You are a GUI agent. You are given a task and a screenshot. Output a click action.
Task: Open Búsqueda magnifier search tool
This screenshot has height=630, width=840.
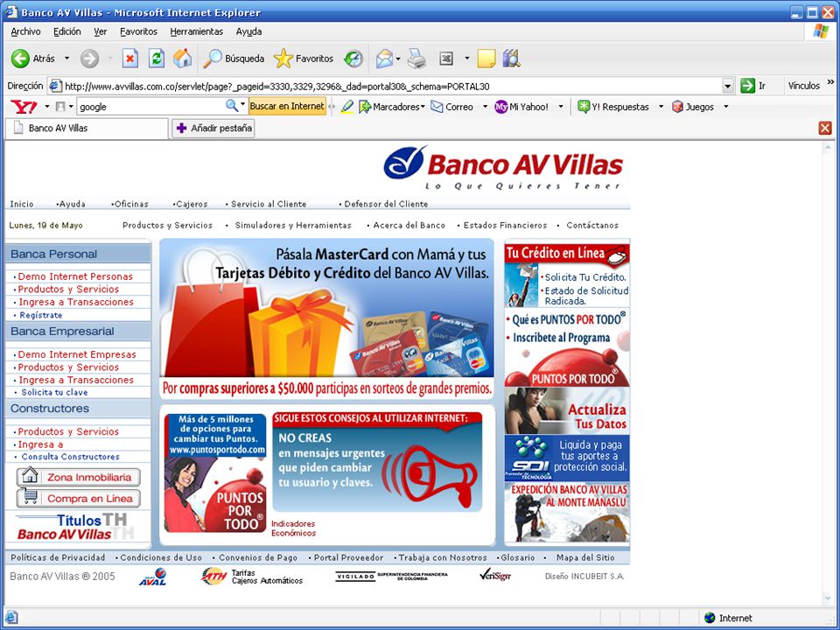[234, 59]
